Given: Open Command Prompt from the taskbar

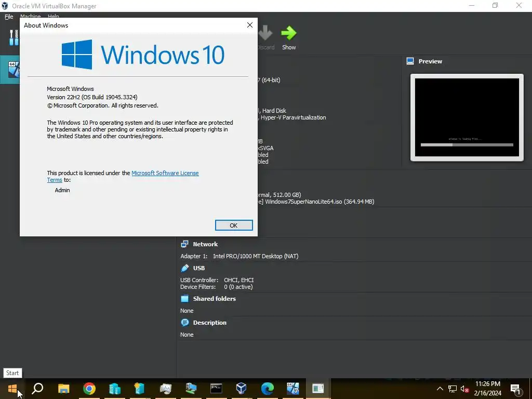Looking at the screenshot, I should [x=216, y=389].
